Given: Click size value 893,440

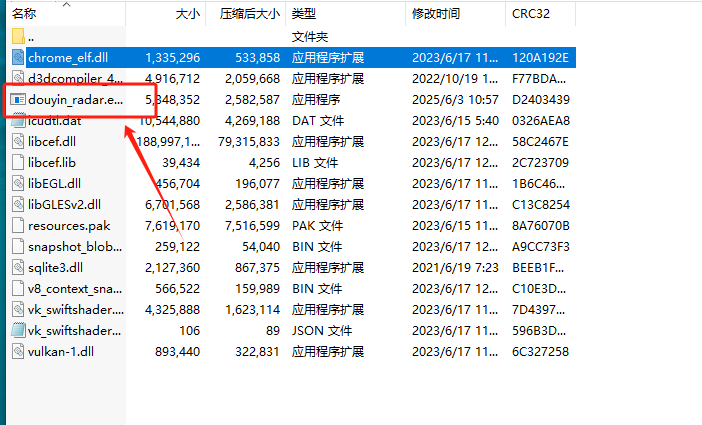Looking at the screenshot, I should point(178,352).
